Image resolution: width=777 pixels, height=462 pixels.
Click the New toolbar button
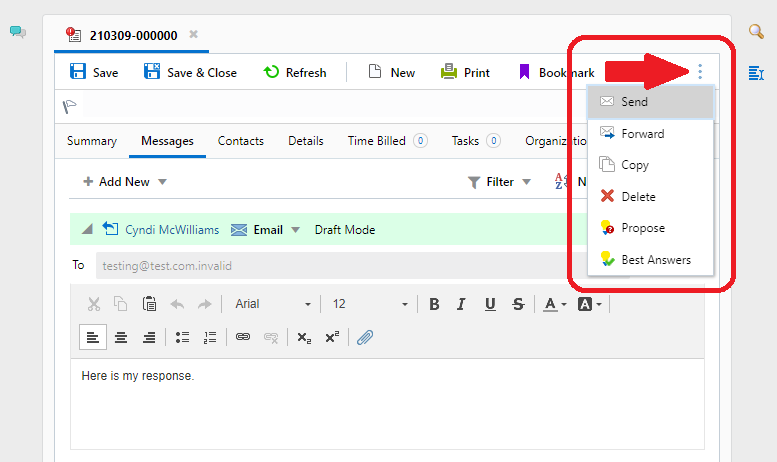tap(391, 72)
